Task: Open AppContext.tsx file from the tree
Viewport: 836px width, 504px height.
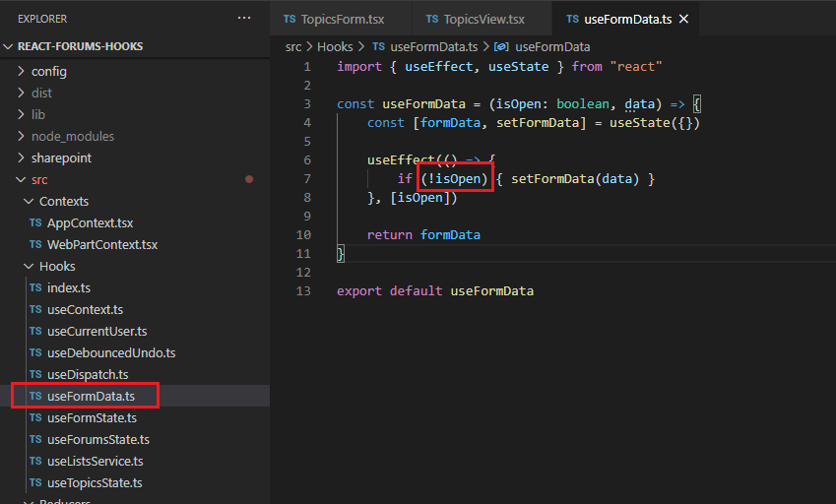Action: point(90,222)
